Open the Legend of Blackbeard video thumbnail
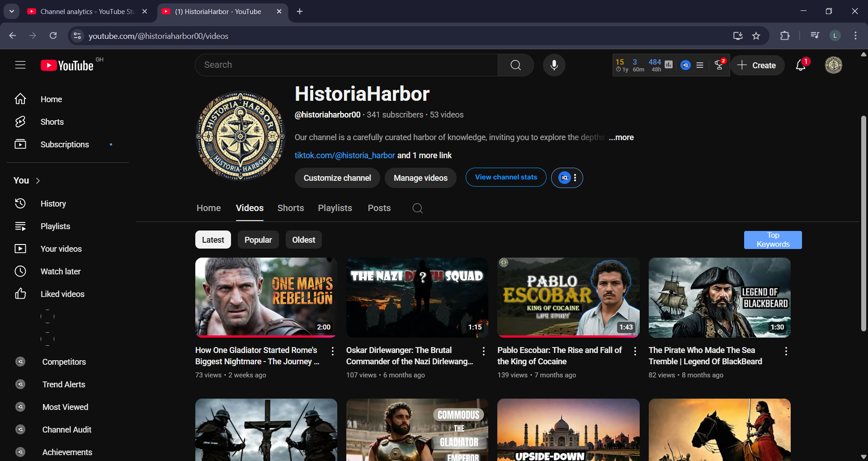The height and width of the screenshot is (461, 868). coord(719,297)
